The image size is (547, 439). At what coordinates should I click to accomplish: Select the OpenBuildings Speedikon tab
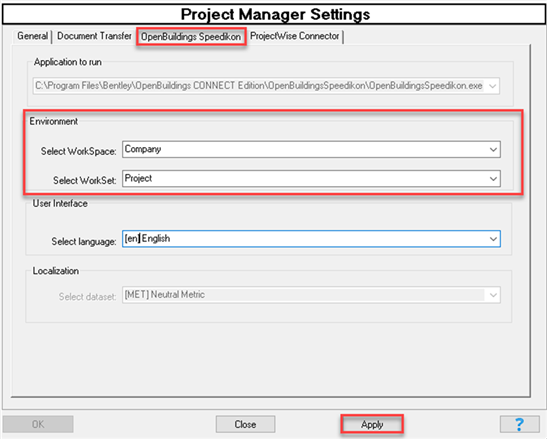pyautogui.click(x=191, y=36)
